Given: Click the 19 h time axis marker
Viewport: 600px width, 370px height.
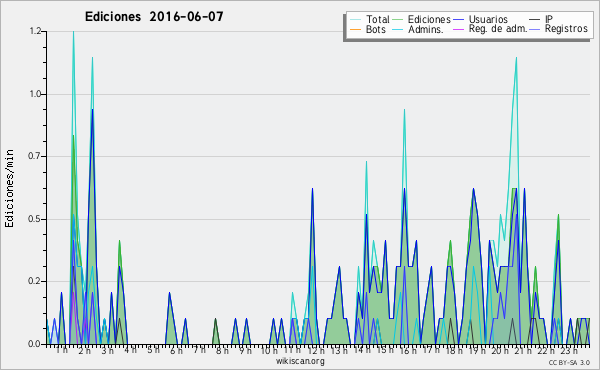Looking at the screenshot, I should pos(477,350).
